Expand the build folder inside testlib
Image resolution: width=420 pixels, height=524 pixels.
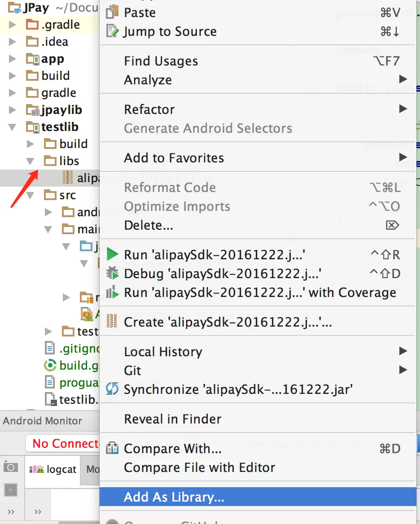tap(31, 144)
